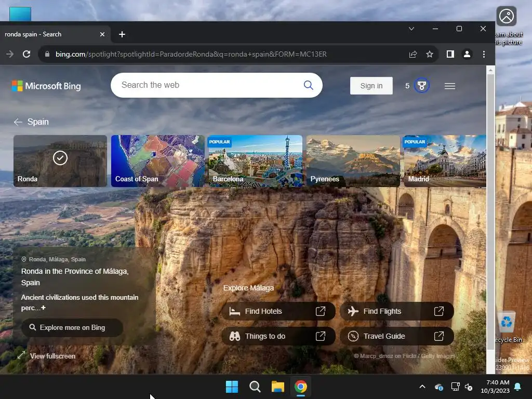Screen dimensions: 532x399
Task: Click Learn about this picture desktop icon
Action: point(508,26)
